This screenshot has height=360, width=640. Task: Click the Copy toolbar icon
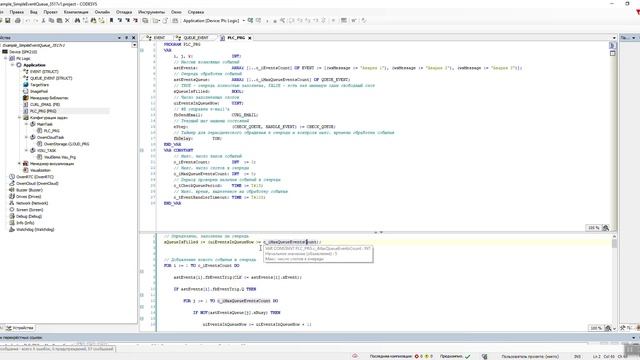click(x=51, y=20)
